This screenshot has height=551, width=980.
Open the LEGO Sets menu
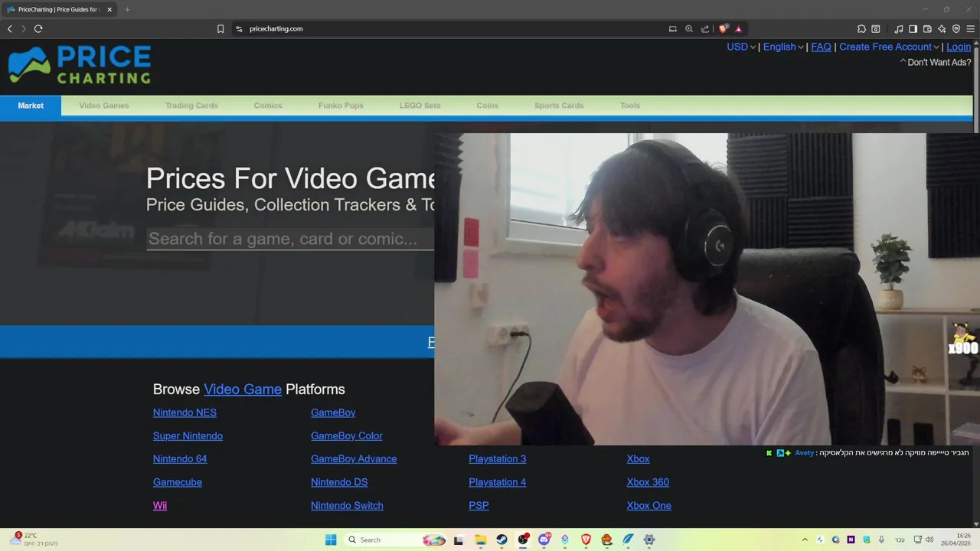(420, 106)
